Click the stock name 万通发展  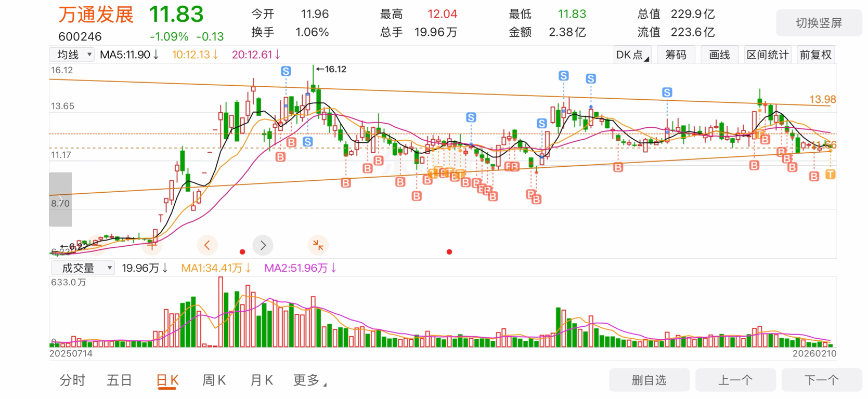(x=96, y=15)
